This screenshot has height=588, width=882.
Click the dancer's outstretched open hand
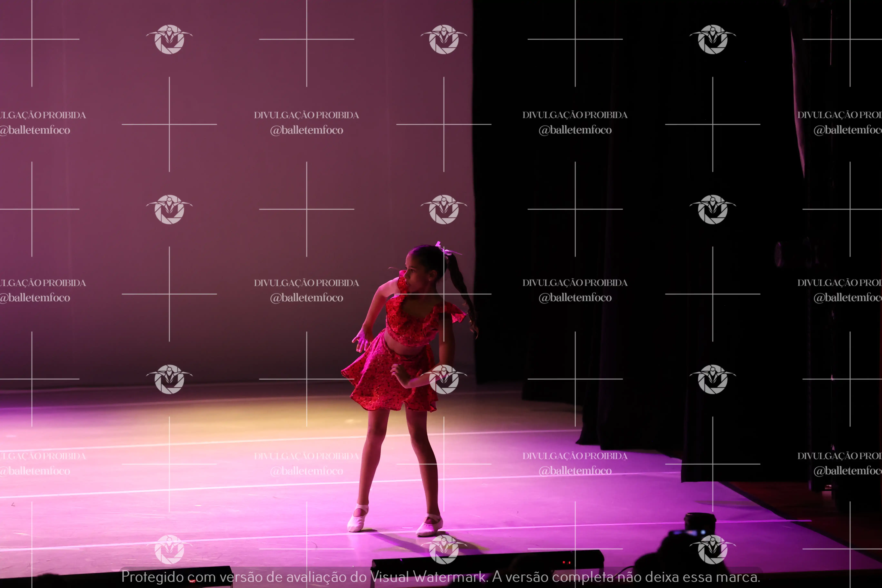click(x=361, y=340)
